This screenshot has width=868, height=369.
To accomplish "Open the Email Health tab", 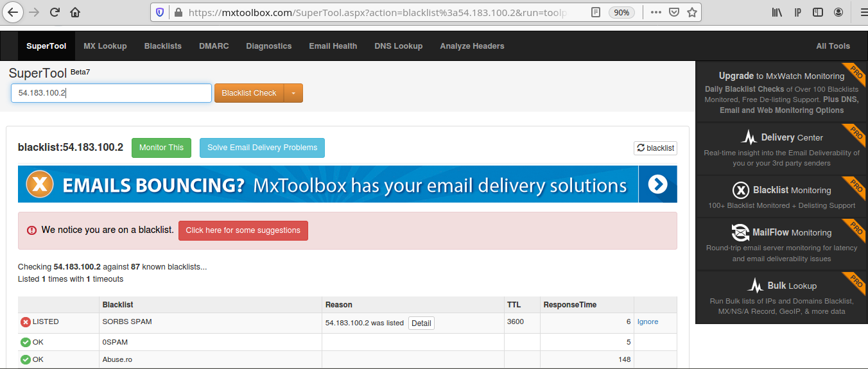I will pos(333,46).
